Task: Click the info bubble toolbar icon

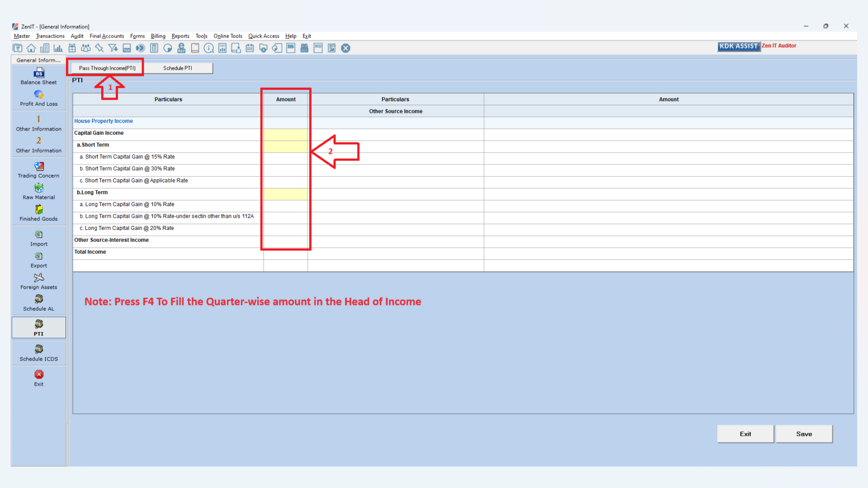Action: point(209,48)
